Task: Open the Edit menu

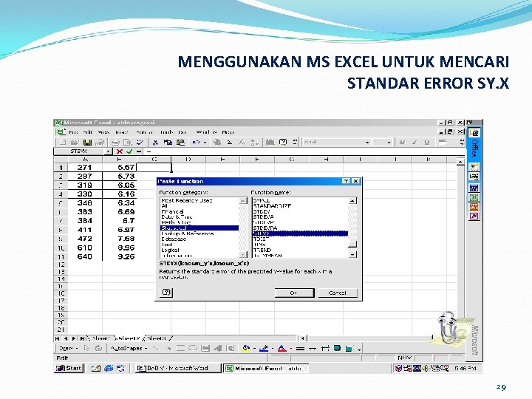Action: 87,132
